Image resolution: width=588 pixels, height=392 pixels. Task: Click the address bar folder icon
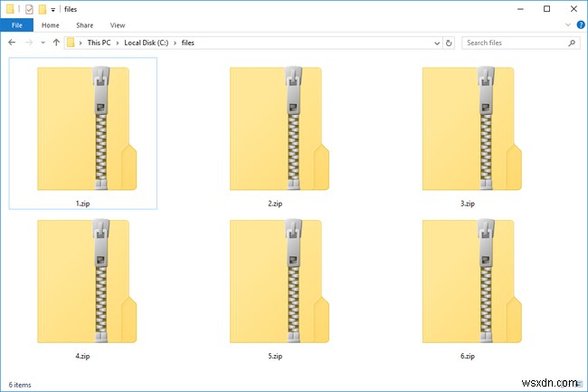click(x=71, y=43)
